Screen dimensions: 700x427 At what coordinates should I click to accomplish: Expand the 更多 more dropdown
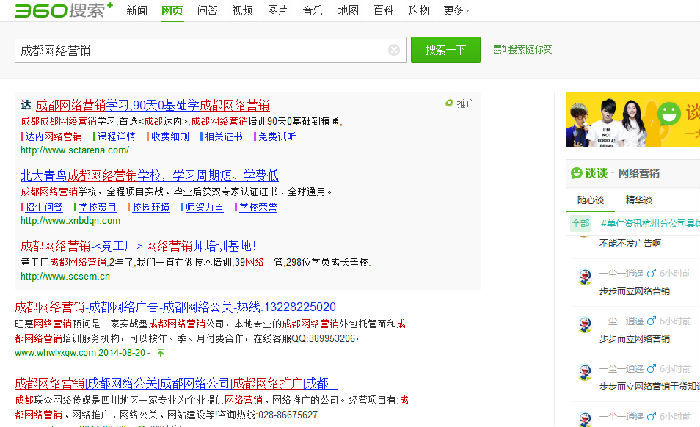click(456, 10)
